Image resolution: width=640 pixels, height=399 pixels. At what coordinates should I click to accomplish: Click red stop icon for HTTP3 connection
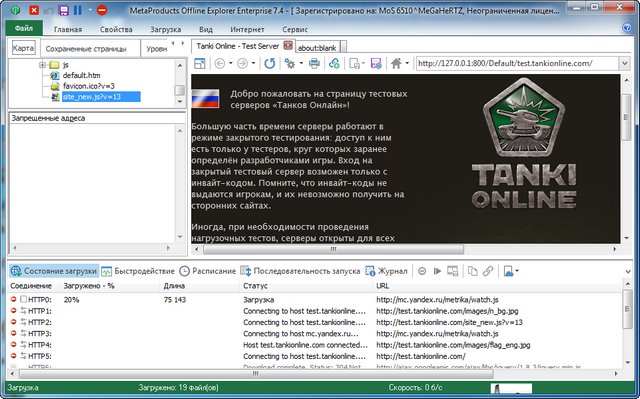click(x=13, y=333)
